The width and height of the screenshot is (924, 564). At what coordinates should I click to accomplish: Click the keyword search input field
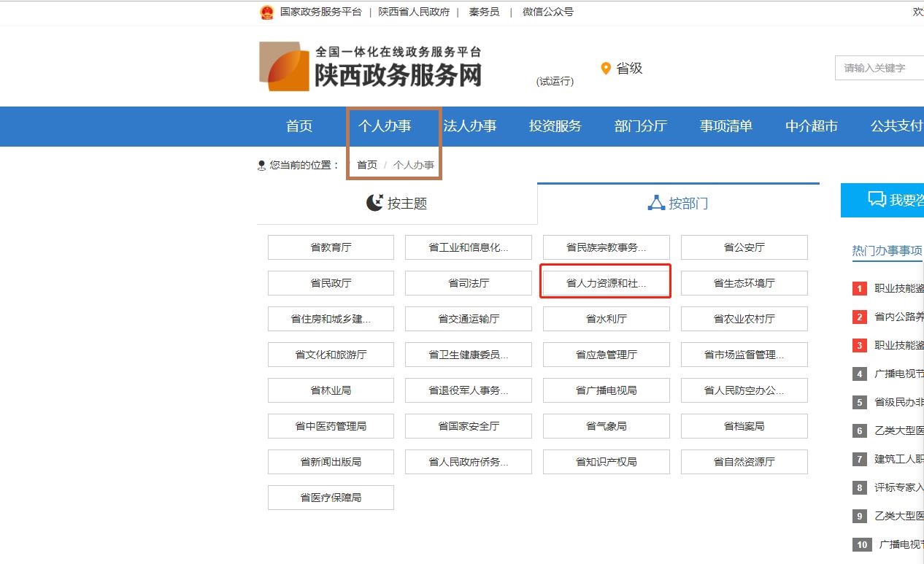coord(879,68)
